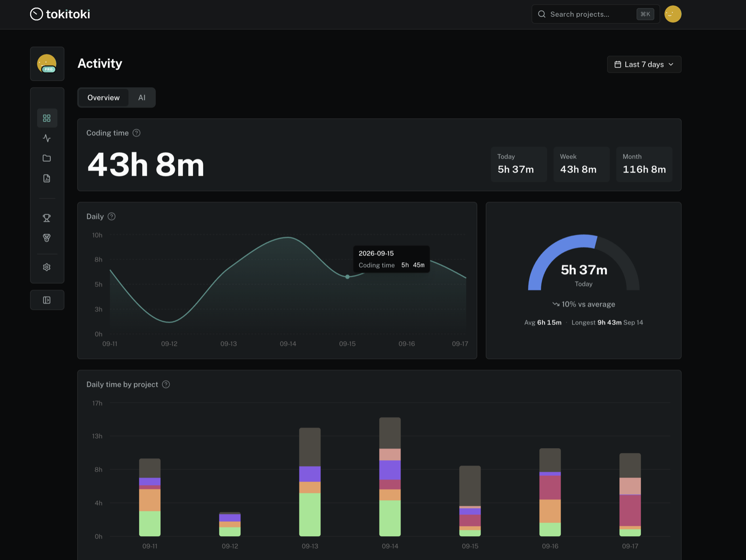Click Daily time by project help icon

coord(166,384)
